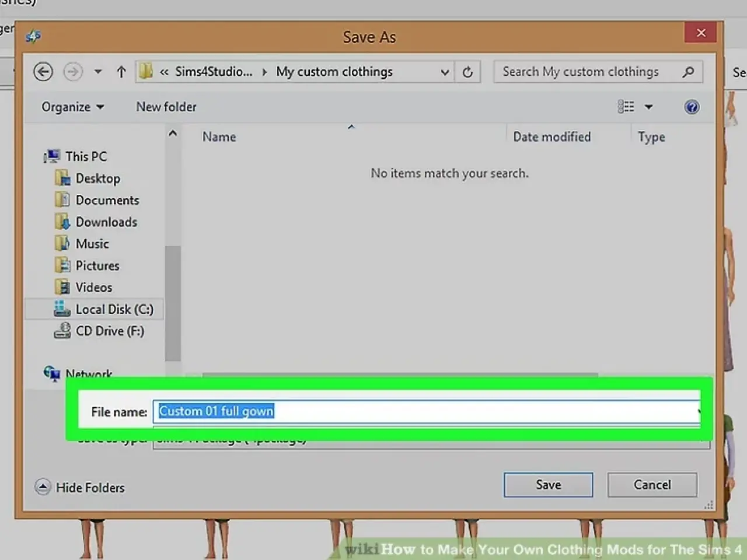Click the Up one level arrow
Viewport: 747px width, 560px height.
coord(121,72)
